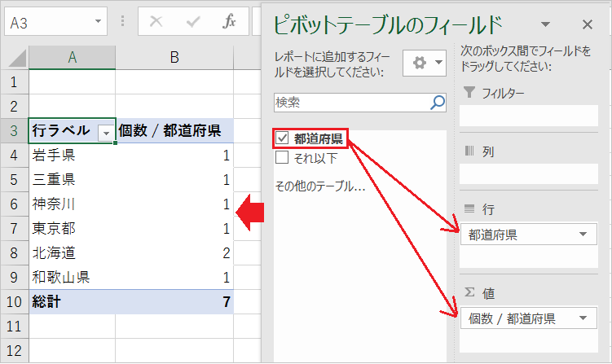Image resolution: width=612 pixels, height=364 pixels.
Task: Click cell containing 東京都
Action: [73, 228]
